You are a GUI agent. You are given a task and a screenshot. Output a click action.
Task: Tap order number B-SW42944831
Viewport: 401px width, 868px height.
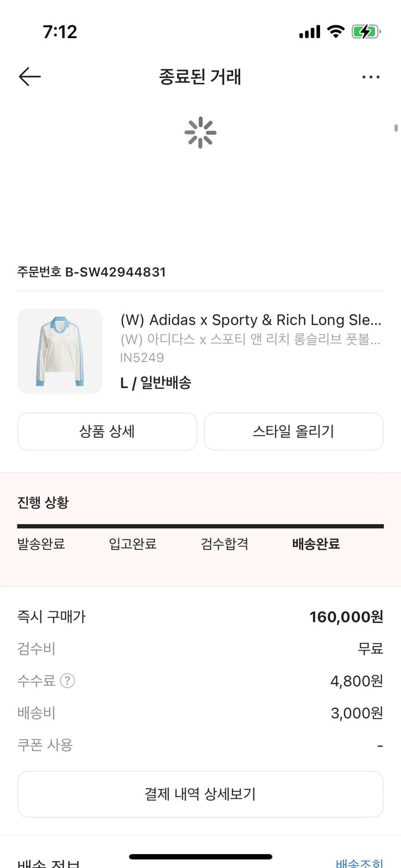coord(91,272)
